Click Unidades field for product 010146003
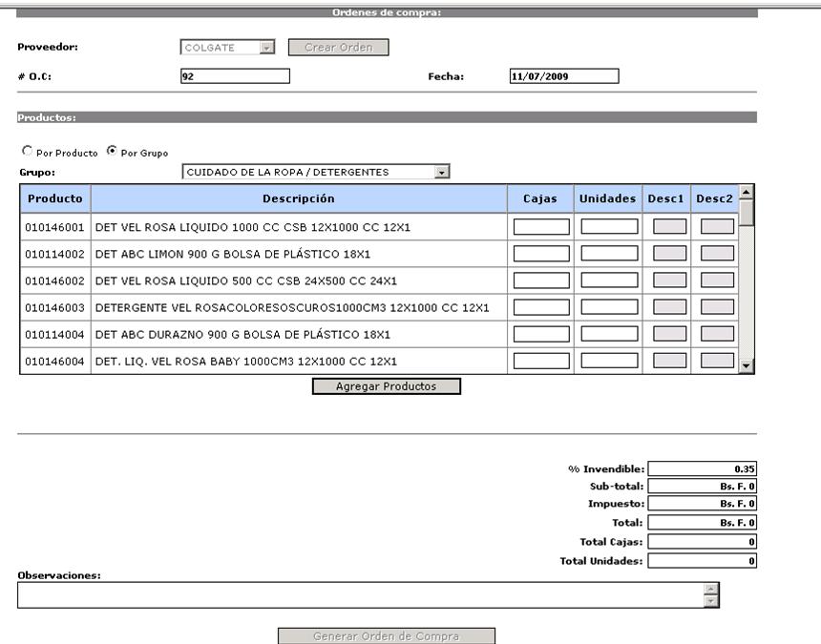 (609, 307)
